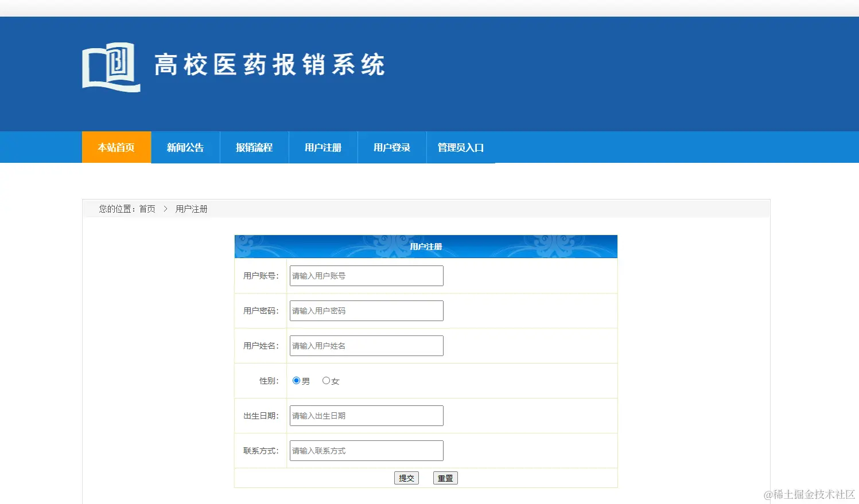Click the breadcrumb arrow separator
The width and height of the screenshot is (859, 504).
coord(165,209)
